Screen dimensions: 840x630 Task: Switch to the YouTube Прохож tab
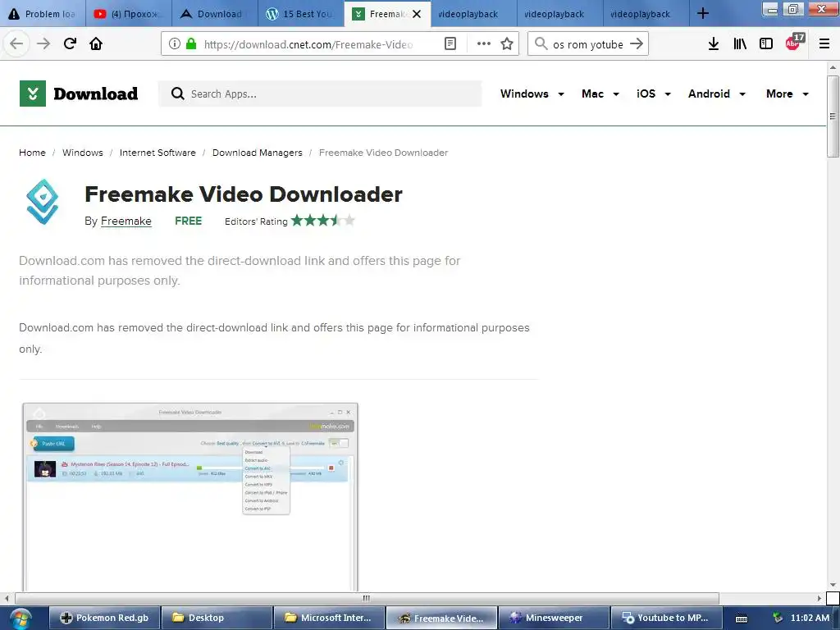point(129,14)
